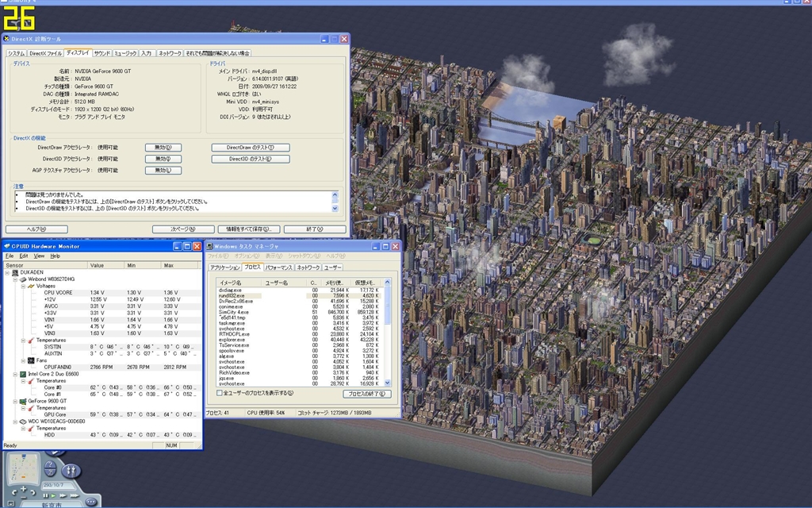Open the SimCity options three-dots button
The height and width of the screenshot is (508, 812).
pos(91,502)
